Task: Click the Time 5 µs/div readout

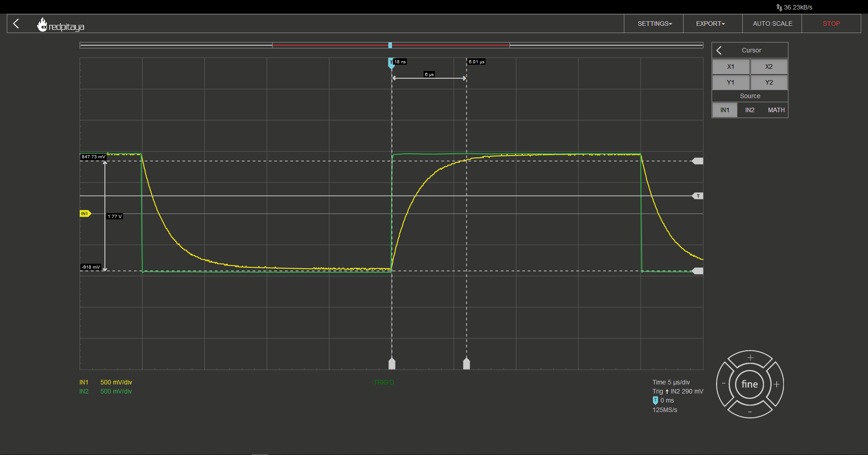Action: coord(671,382)
